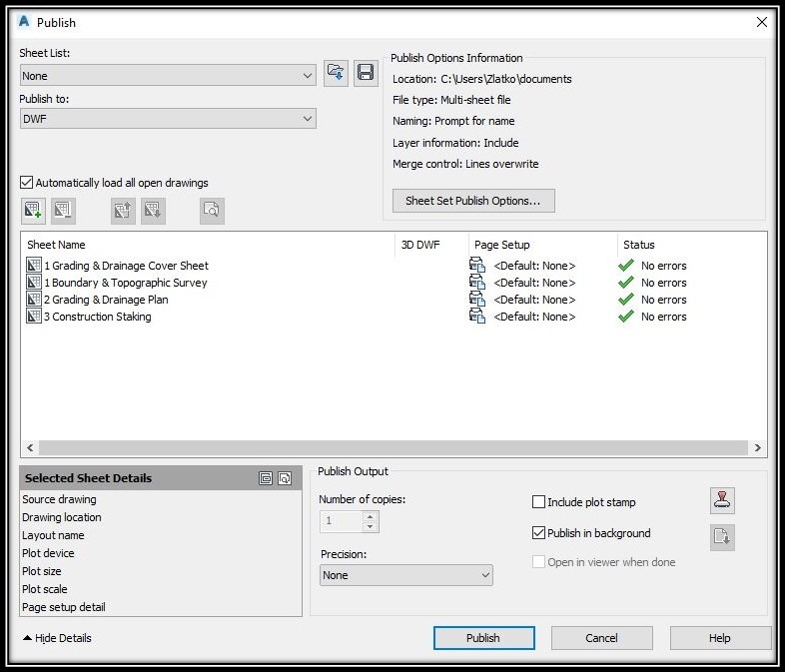785x672 pixels.
Task: Click page setup icon for Topographic Survey row
Action: [477, 283]
